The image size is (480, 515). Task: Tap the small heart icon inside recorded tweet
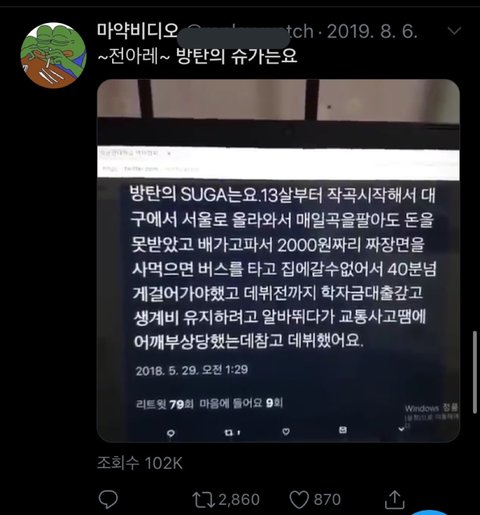286,432
